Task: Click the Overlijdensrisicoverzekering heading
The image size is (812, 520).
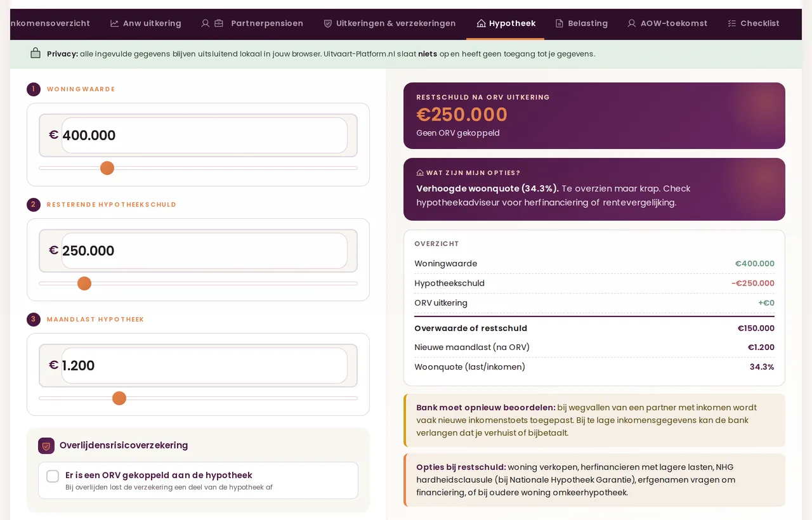Action: click(124, 446)
